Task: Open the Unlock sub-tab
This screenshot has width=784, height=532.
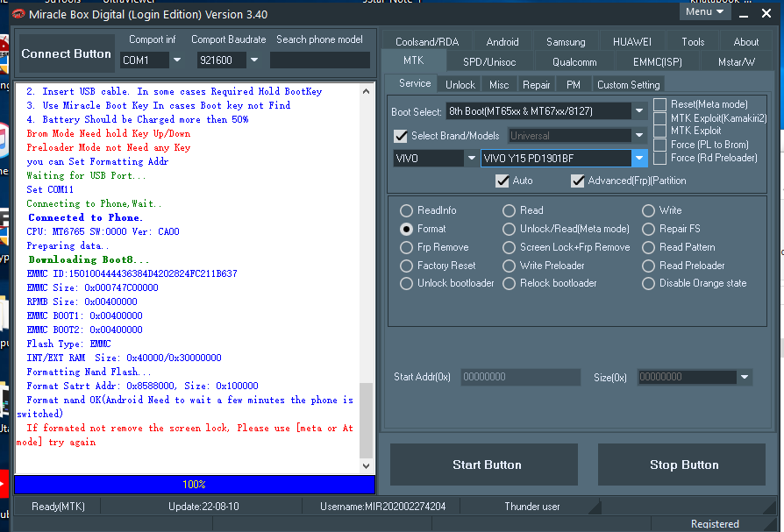Action: [x=460, y=85]
